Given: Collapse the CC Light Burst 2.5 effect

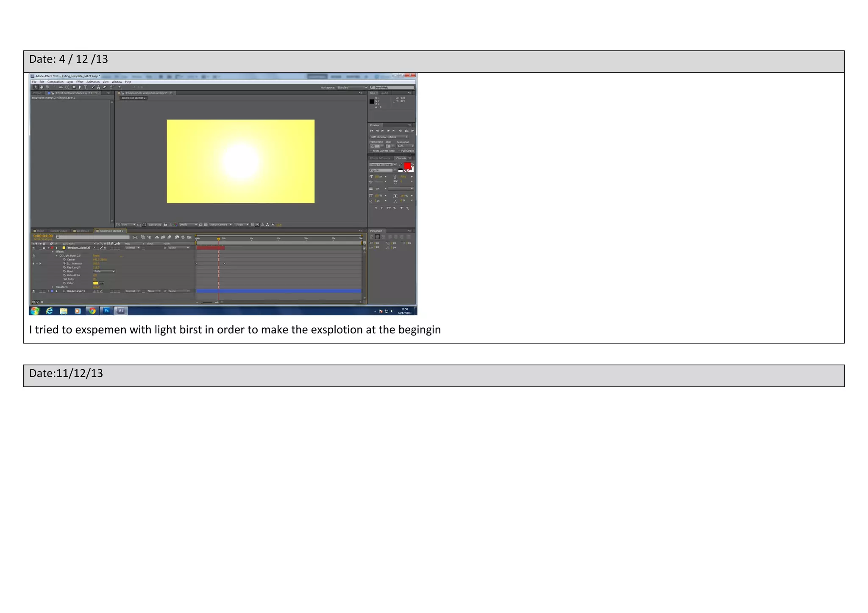Looking at the screenshot, I should coord(56,256).
